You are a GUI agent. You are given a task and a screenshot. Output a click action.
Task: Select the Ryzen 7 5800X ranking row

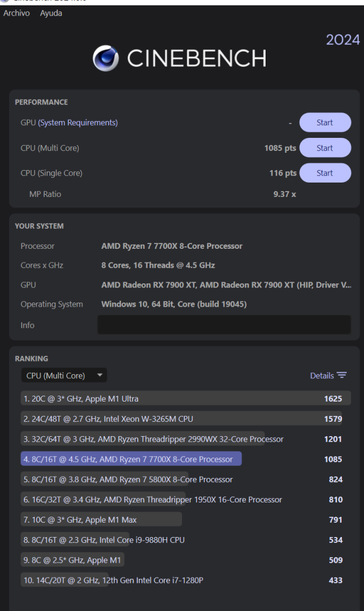tap(186, 479)
